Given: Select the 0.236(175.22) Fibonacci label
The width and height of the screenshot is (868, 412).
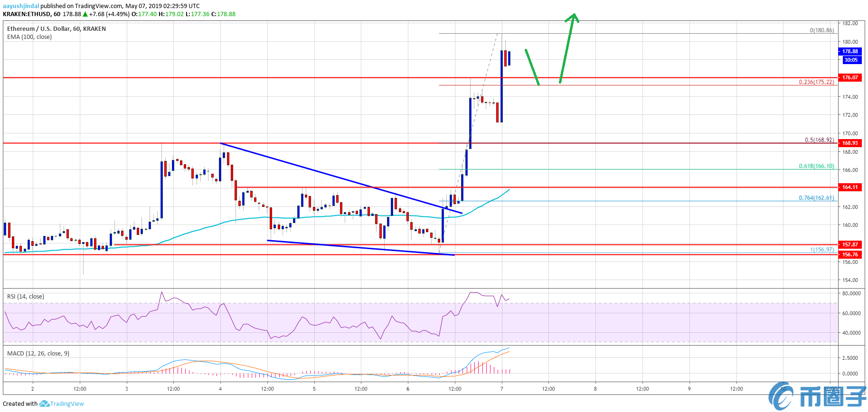Looking at the screenshot, I should pyautogui.click(x=816, y=82).
